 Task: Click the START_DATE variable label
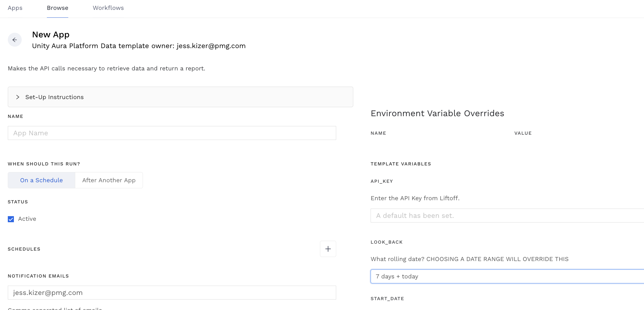387,298
